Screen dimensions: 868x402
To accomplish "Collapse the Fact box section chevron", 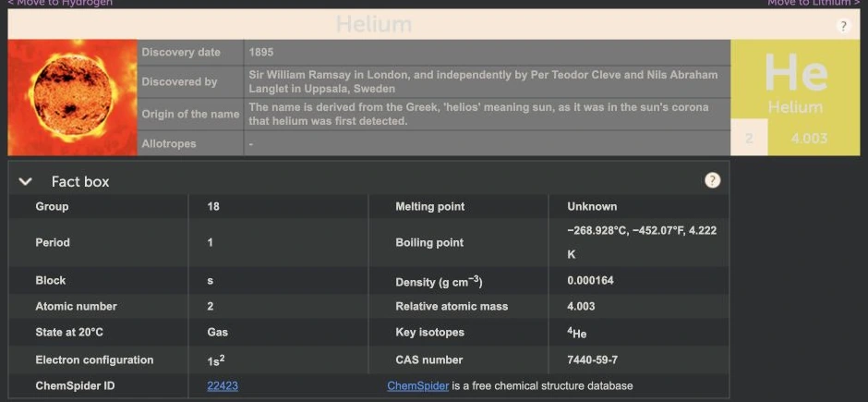I will (x=26, y=181).
